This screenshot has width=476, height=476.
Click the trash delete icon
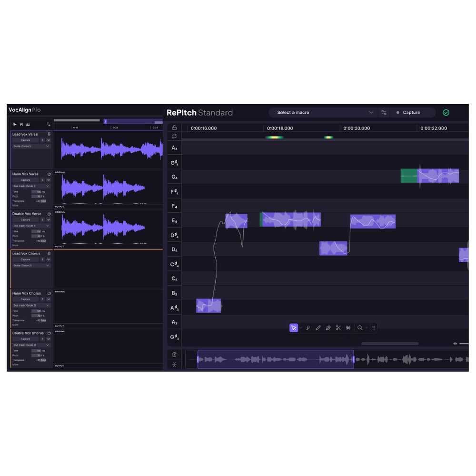tap(174, 354)
